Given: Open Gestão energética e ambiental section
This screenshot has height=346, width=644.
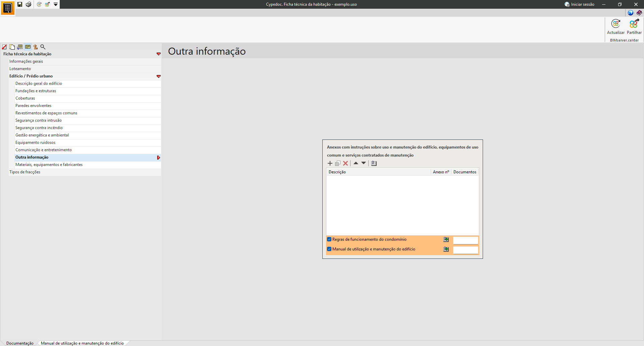Looking at the screenshot, I should (88, 135).
